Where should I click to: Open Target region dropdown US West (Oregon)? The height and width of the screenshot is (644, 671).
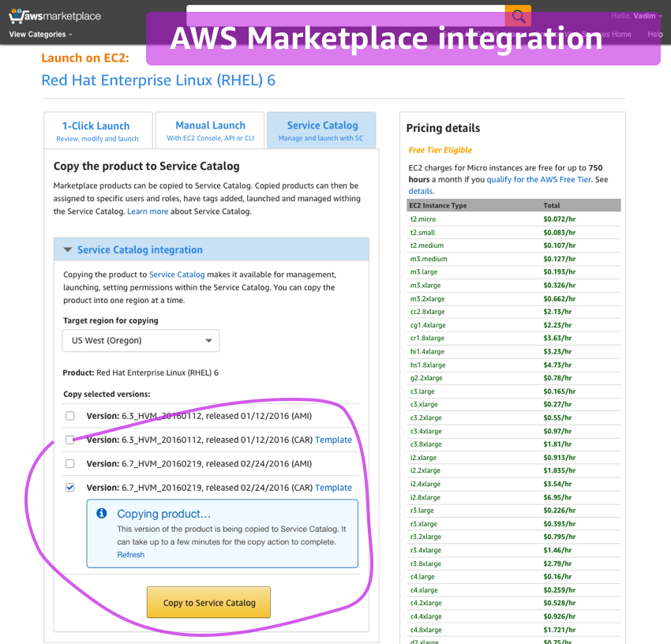coord(141,341)
